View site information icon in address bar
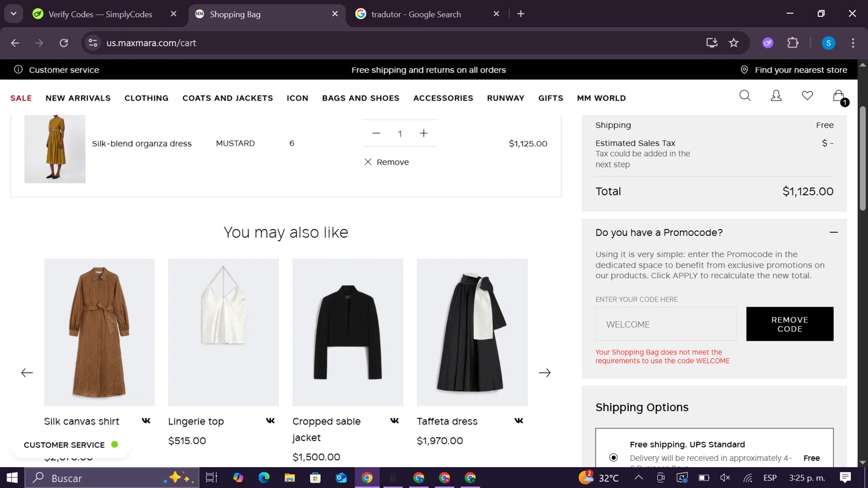 [93, 43]
